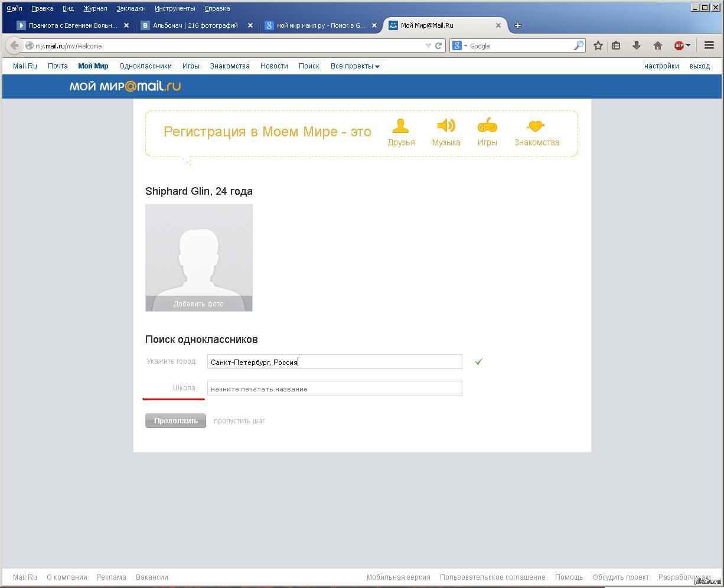This screenshot has width=724, height=588.
Task: Open the Игры link in top navigation
Action: coord(191,66)
